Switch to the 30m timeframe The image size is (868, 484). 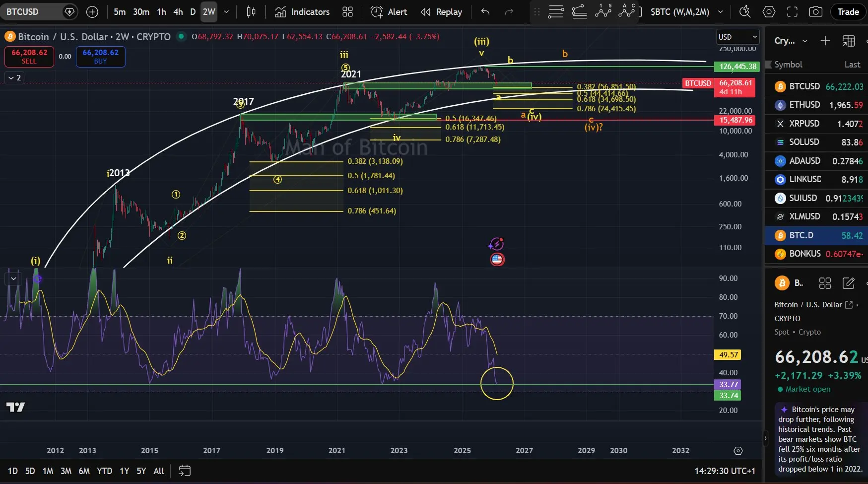click(141, 12)
